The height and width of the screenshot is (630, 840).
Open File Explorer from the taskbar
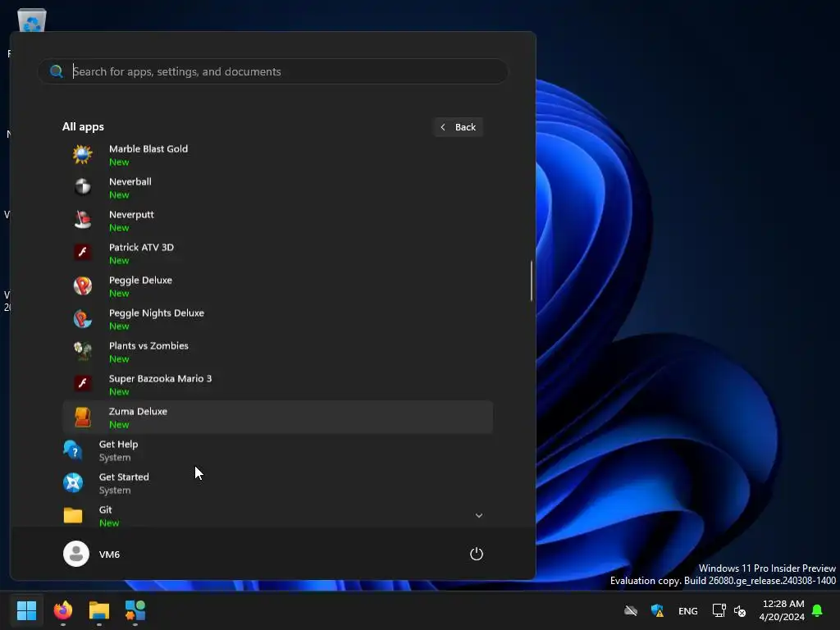coord(99,610)
